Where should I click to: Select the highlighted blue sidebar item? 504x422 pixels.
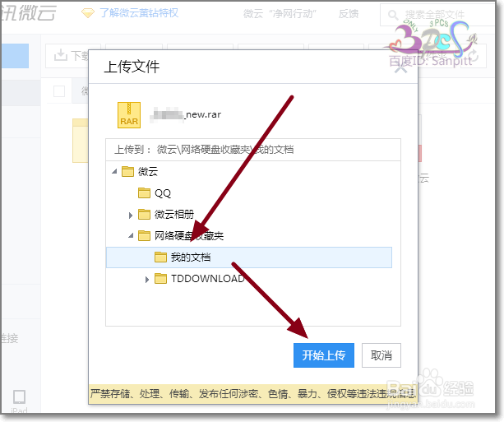[15, 56]
